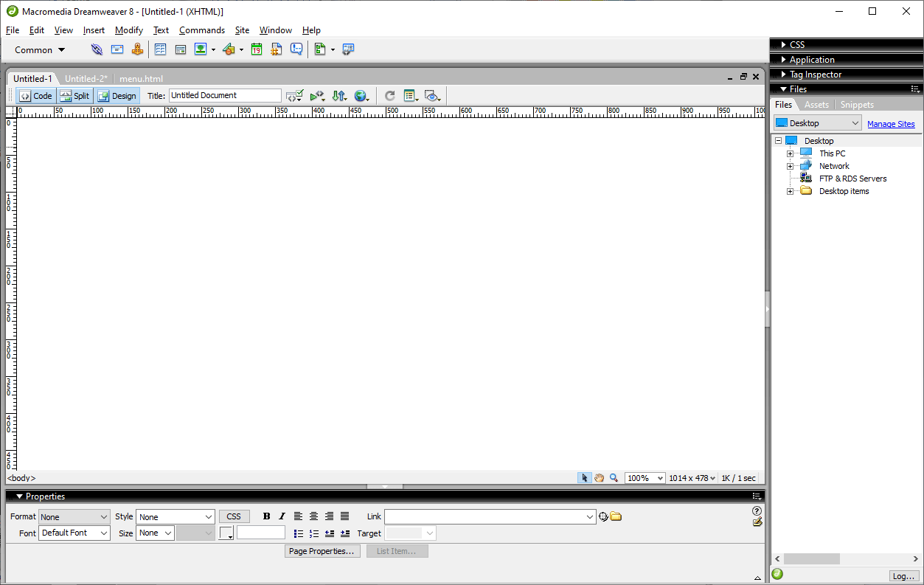Click the Refresh Design View icon
924x585 pixels.
[x=390, y=96]
